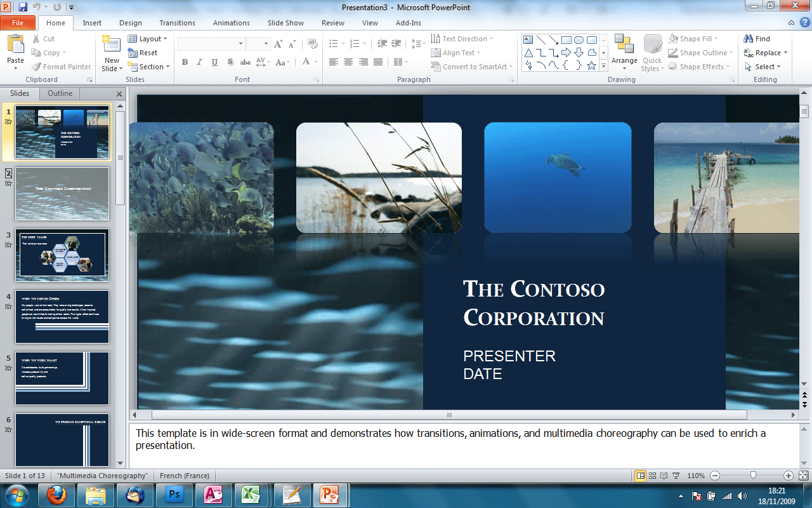Open the Select dropdown in Editing
Screen dimensions: 812x508
click(x=762, y=67)
